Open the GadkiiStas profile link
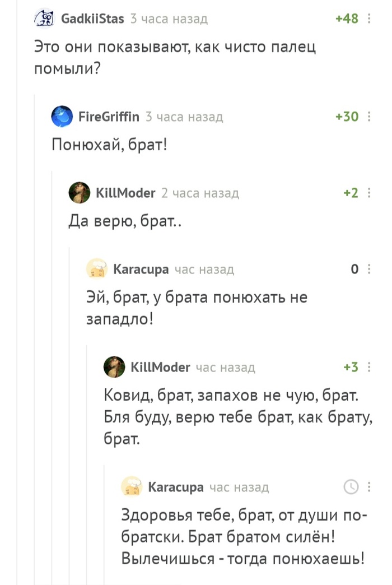This screenshot has width=392, height=585. [x=92, y=19]
